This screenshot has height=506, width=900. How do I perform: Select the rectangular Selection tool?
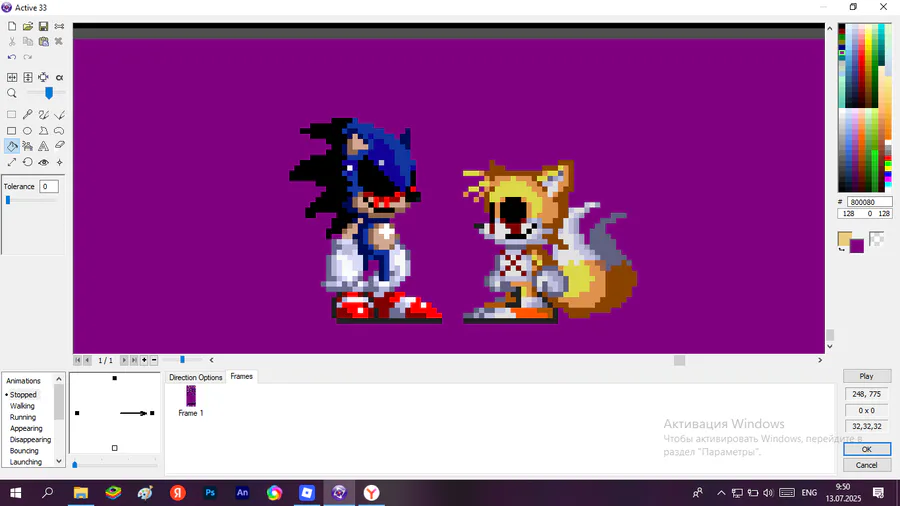[11, 115]
